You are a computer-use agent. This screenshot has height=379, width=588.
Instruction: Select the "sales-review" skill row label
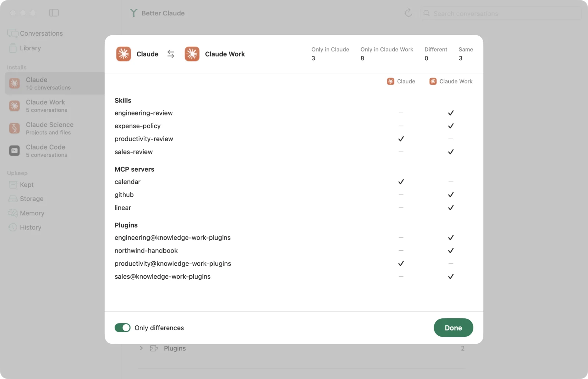133,152
